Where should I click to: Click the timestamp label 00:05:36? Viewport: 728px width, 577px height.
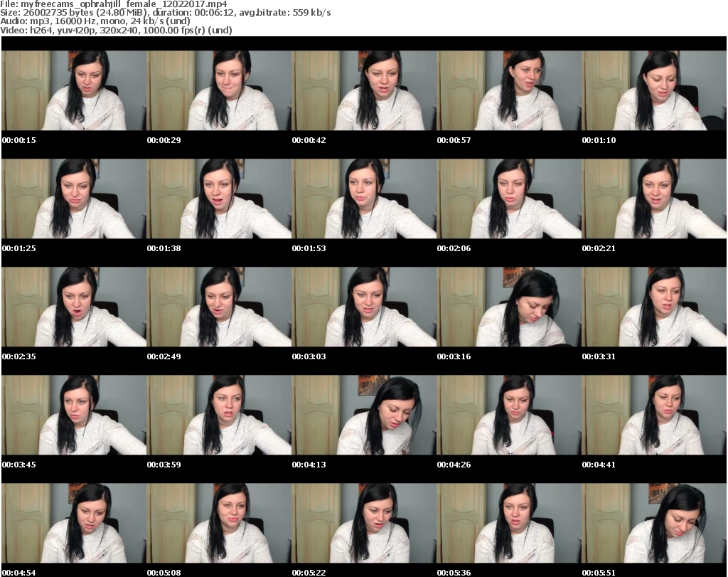point(454,573)
